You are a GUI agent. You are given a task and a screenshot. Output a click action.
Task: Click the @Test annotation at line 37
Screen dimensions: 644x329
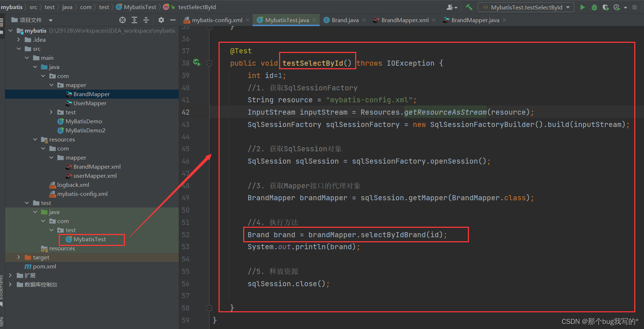[x=241, y=51]
